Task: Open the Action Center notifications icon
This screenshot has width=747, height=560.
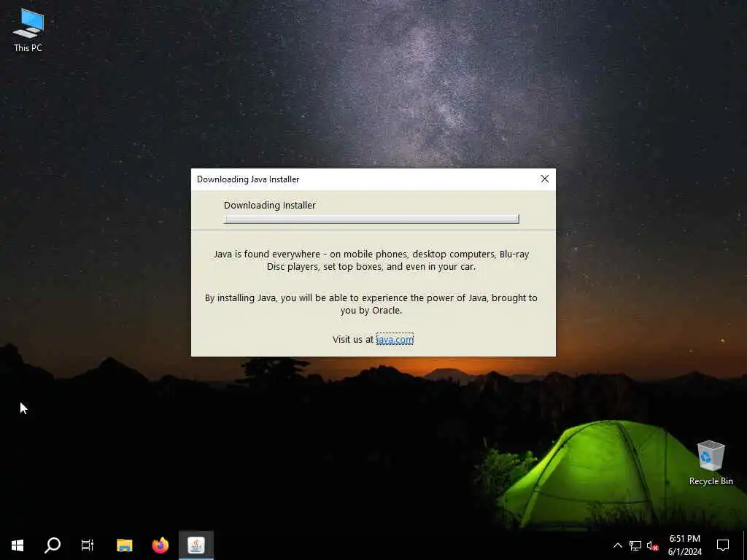Action: pyautogui.click(x=723, y=545)
